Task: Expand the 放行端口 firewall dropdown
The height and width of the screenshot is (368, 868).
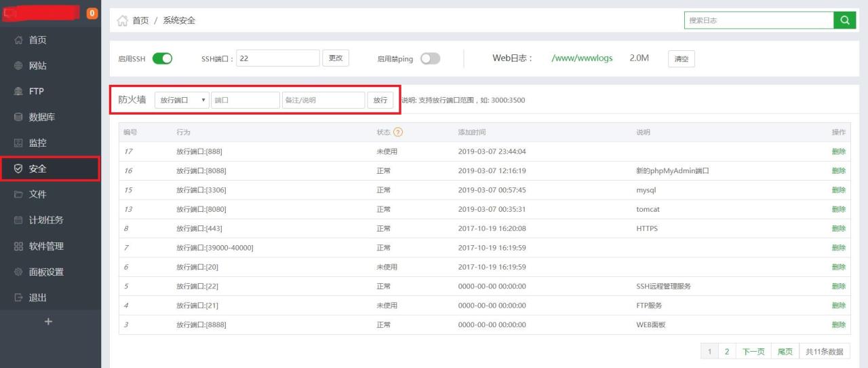Action: pyautogui.click(x=182, y=100)
